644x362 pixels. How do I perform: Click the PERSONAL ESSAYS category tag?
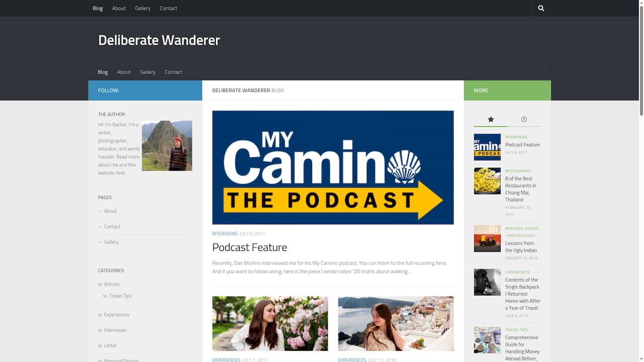click(x=522, y=229)
